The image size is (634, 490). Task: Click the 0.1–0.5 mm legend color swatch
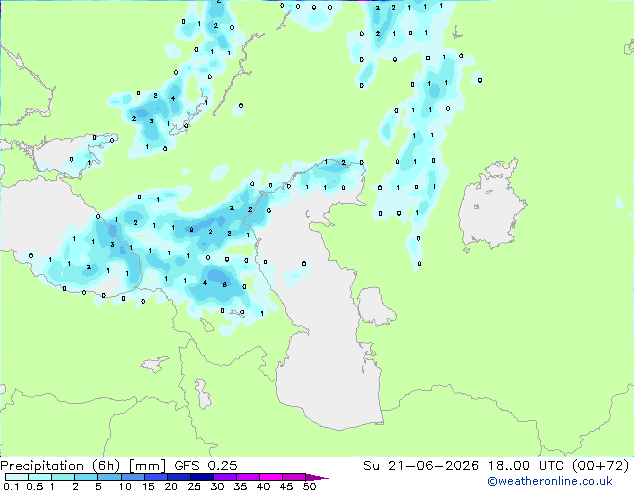tap(17, 477)
